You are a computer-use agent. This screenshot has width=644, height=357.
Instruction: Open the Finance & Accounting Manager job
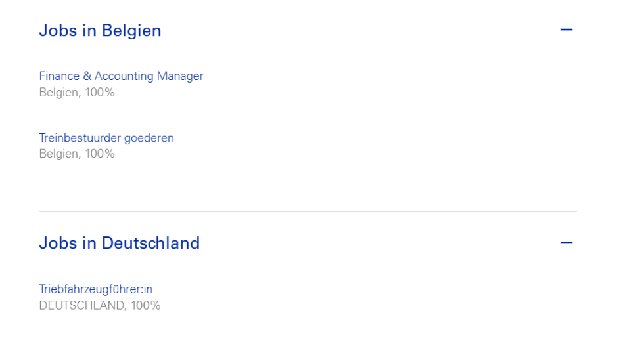121,76
